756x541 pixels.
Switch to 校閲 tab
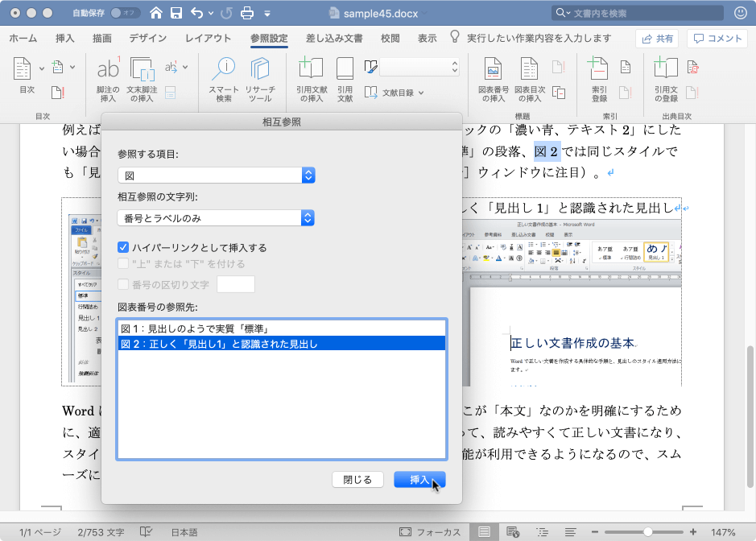coord(390,38)
